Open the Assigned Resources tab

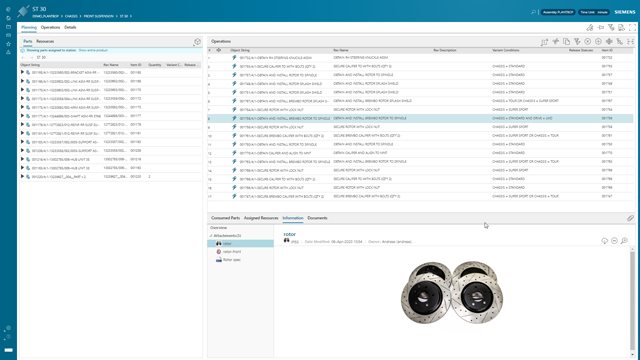(261, 218)
